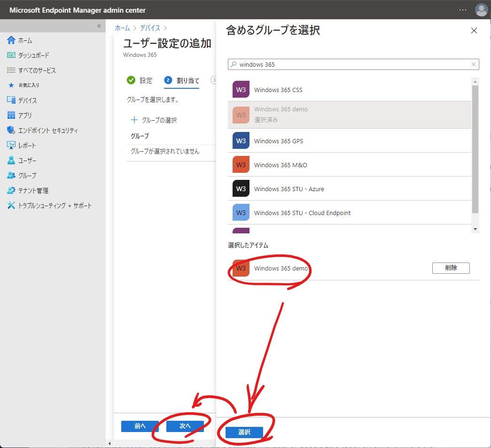
Task: Click Windows 365 STU - Azure black avatar
Action: click(241, 189)
